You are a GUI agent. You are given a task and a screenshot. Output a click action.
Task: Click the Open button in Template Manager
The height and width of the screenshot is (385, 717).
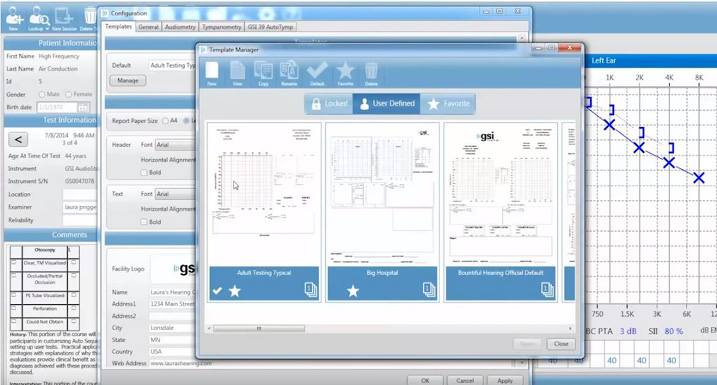[x=527, y=344]
